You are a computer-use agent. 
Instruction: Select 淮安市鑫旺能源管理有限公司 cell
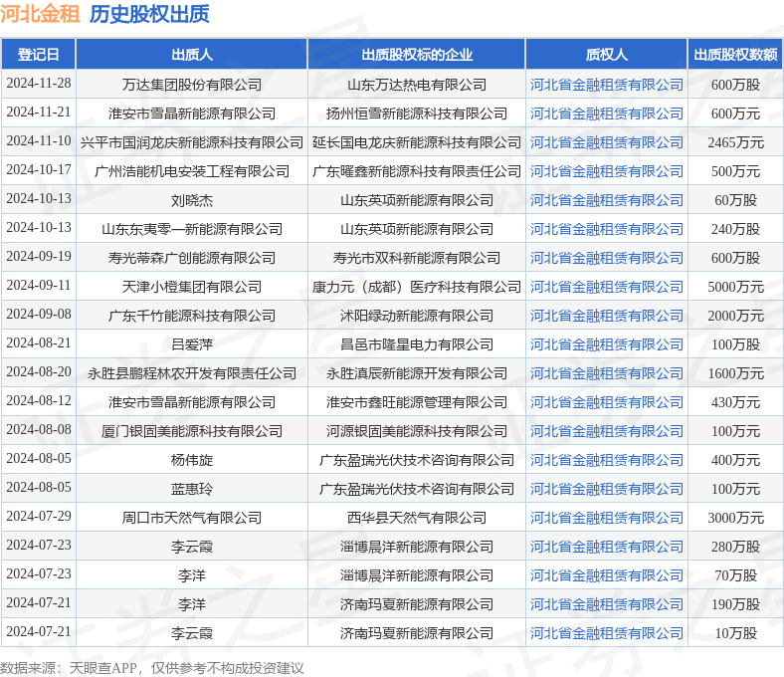pos(417,402)
